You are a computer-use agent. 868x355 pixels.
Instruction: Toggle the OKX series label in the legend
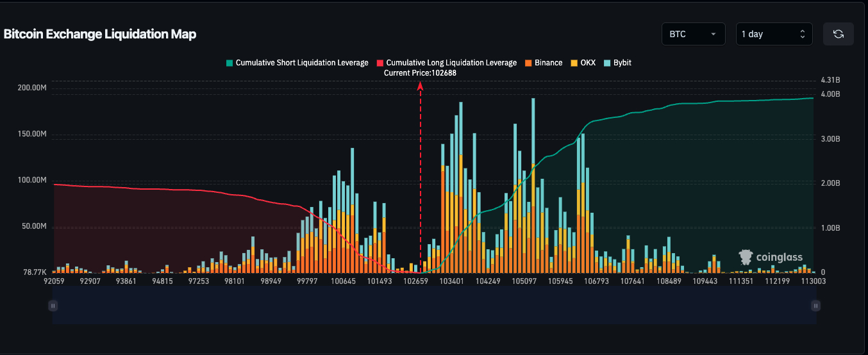588,63
